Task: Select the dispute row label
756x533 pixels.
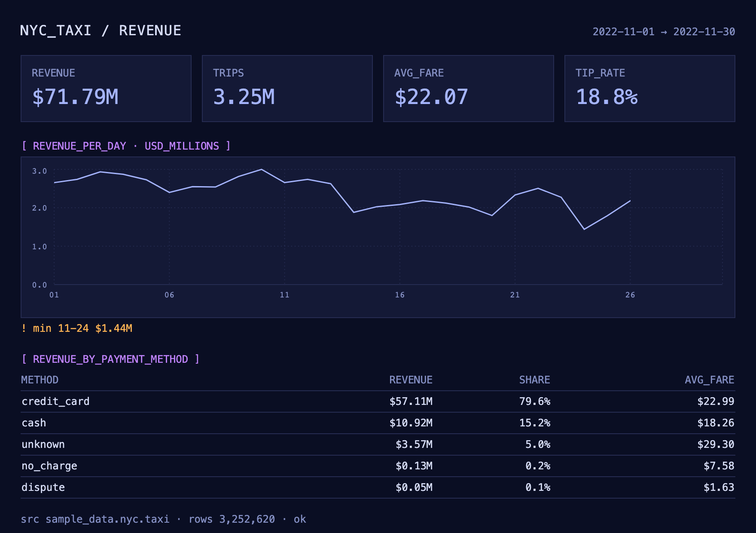Action: coord(43,487)
